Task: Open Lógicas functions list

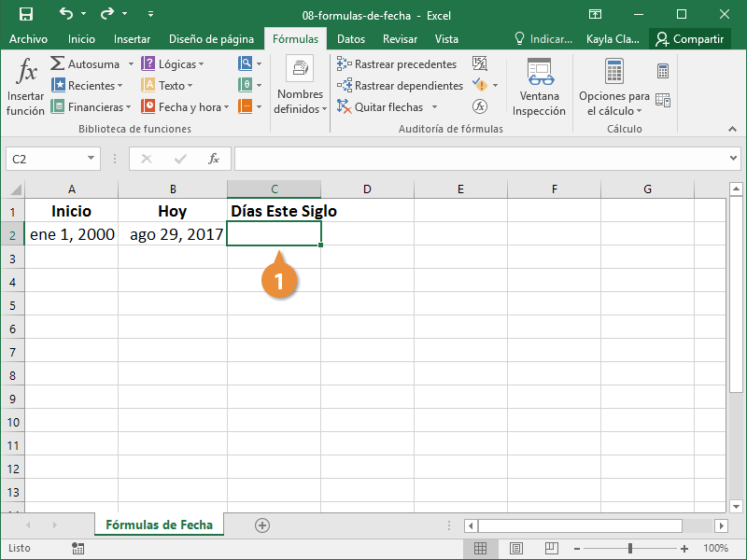Action: coord(173,63)
